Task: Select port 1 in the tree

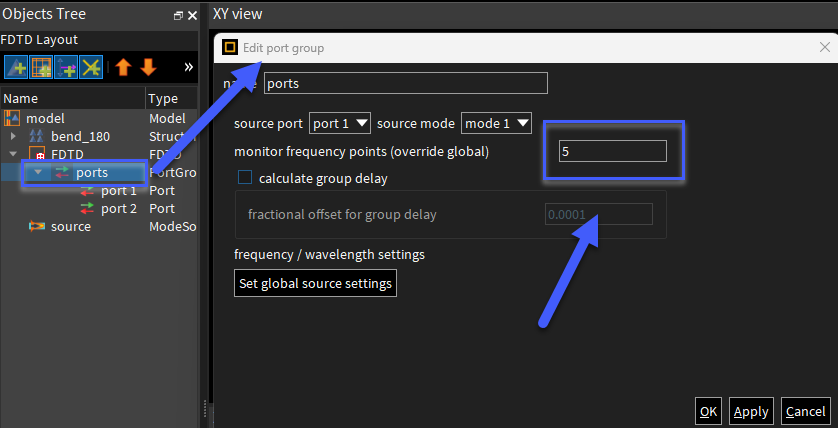Action: (x=99, y=191)
